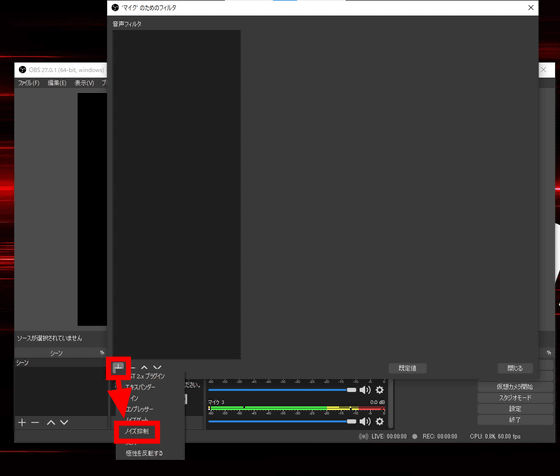Click the OBS logo in main window title
This screenshot has height=476, width=560.
coord(22,70)
